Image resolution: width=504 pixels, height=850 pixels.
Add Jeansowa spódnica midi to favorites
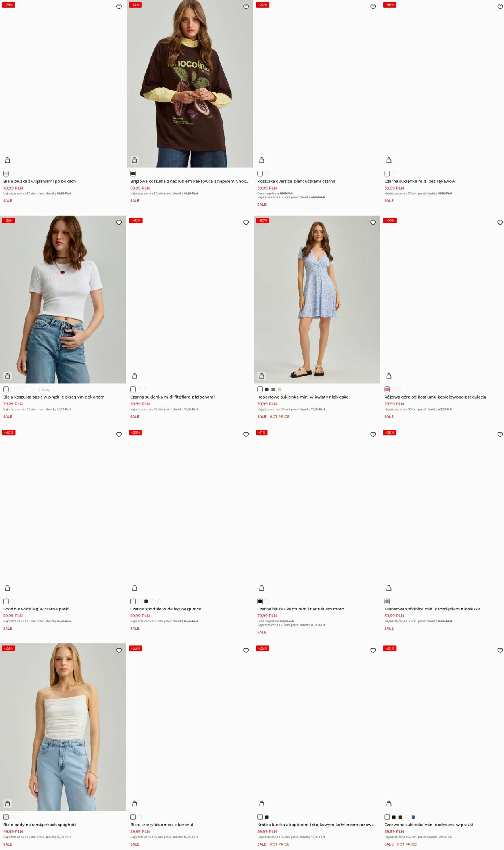pyautogui.click(x=500, y=435)
